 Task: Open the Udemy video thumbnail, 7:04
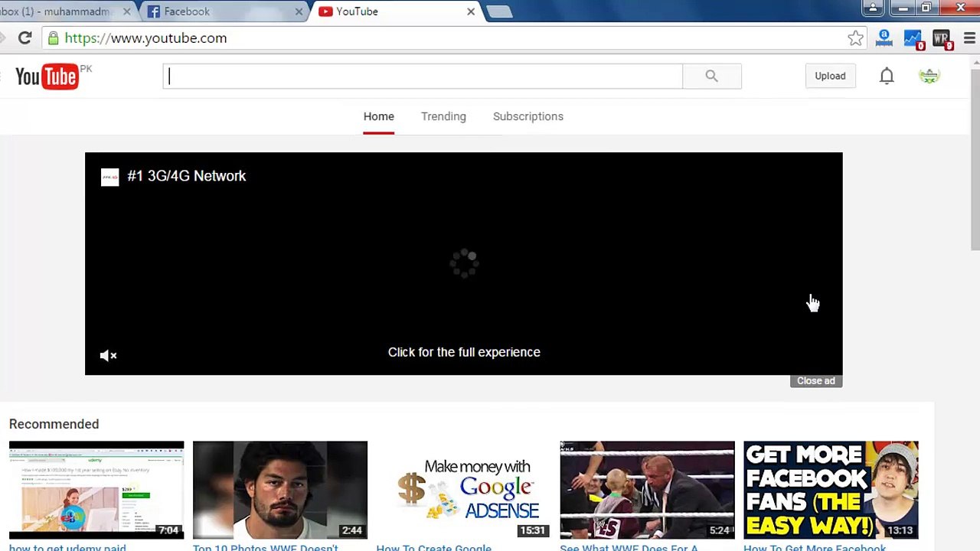click(x=96, y=490)
